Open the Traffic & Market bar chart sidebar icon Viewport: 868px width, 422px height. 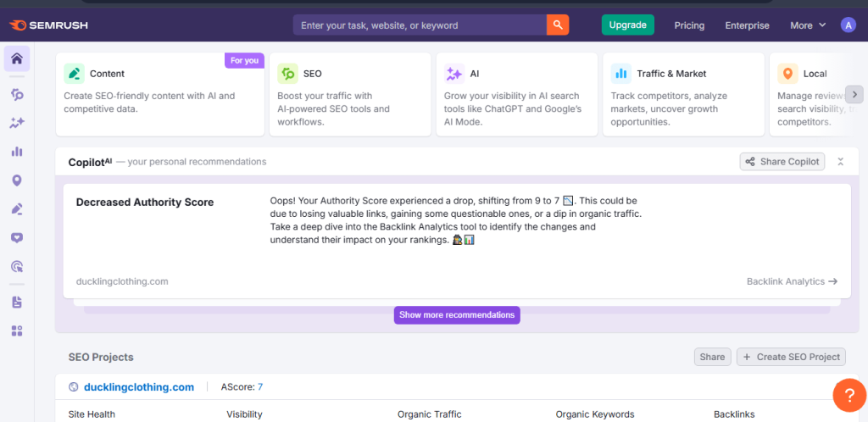point(17,152)
